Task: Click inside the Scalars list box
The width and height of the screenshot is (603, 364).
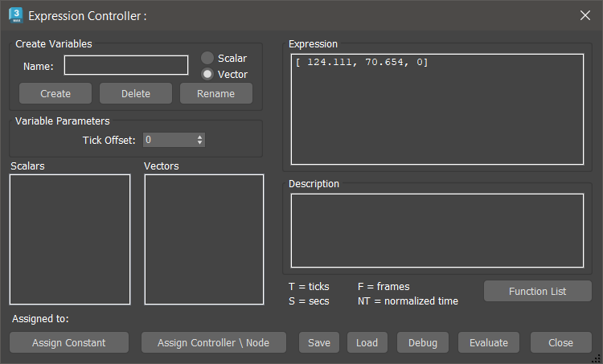Action: click(x=70, y=239)
